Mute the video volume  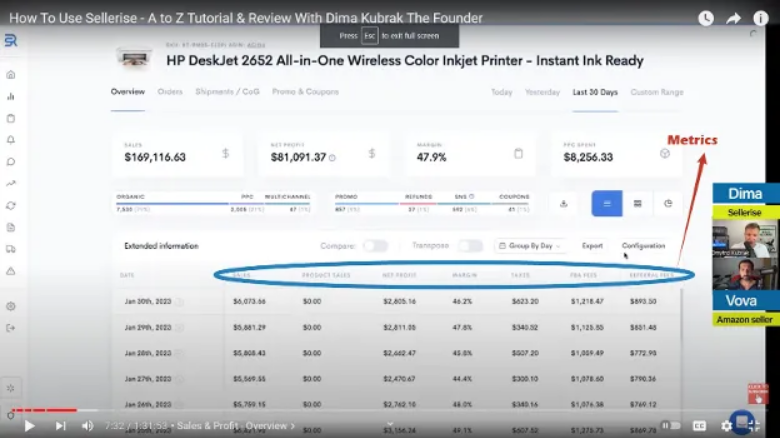88,426
